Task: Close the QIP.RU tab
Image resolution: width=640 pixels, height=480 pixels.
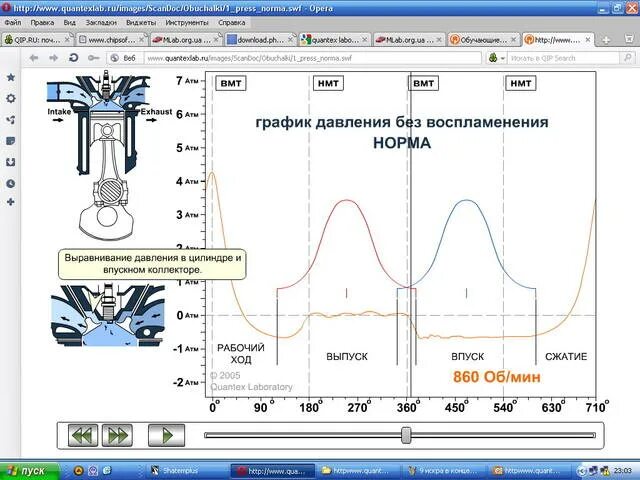Action: (x=67, y=40)
